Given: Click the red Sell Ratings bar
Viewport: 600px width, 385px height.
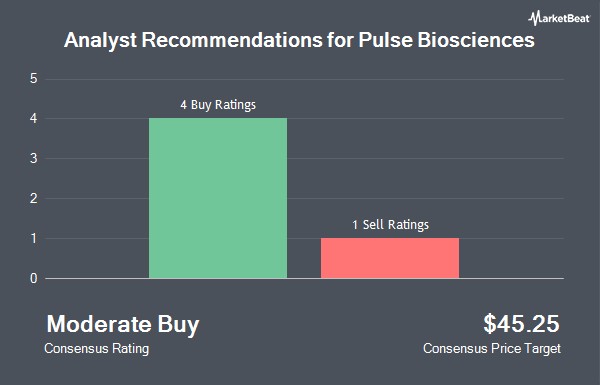Looking at the screenshot, I should (390, 258).
